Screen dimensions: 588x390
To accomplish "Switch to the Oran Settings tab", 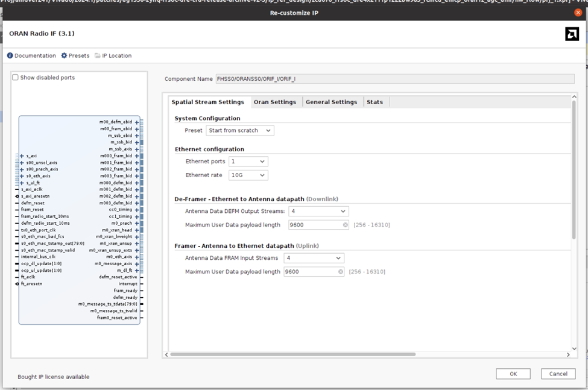I will [275, 102].
